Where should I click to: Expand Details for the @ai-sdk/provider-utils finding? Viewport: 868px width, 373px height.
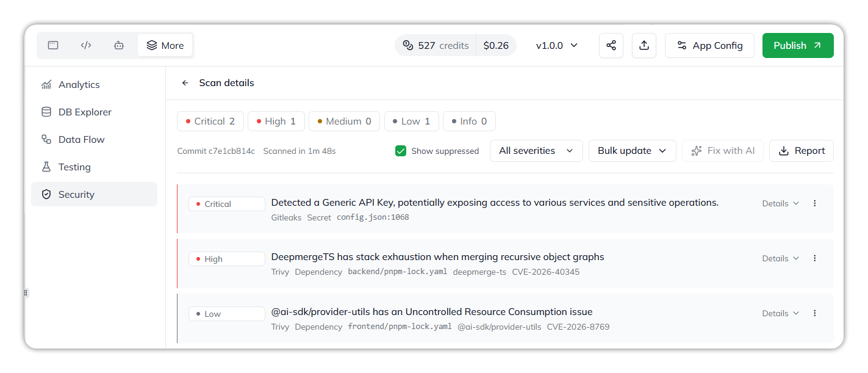[x=780, y=313]
